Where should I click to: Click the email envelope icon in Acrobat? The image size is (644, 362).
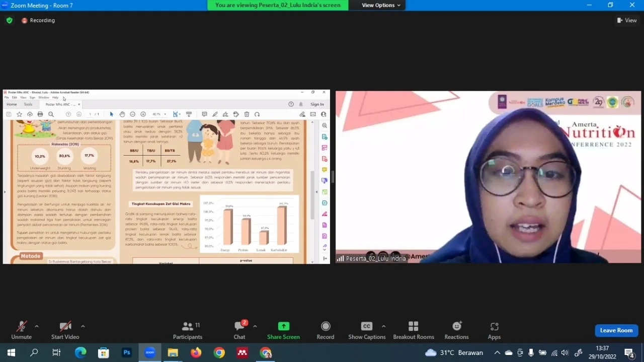(x=313, y=114)
